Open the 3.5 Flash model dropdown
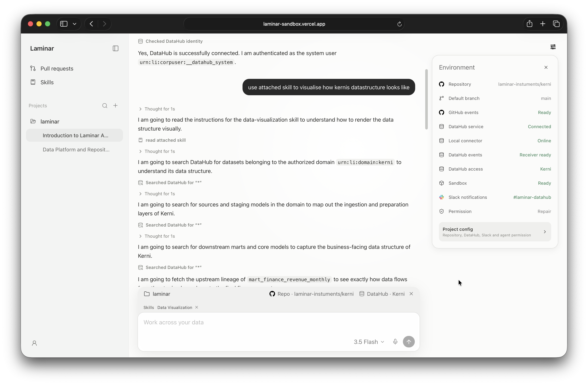This screenshot has width=588, height=385. 369,342
